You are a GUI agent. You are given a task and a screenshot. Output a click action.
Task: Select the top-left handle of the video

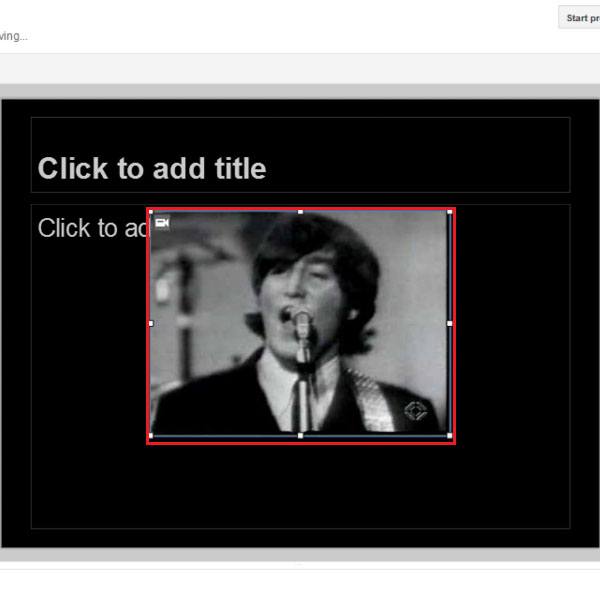[x=151, y=212]
